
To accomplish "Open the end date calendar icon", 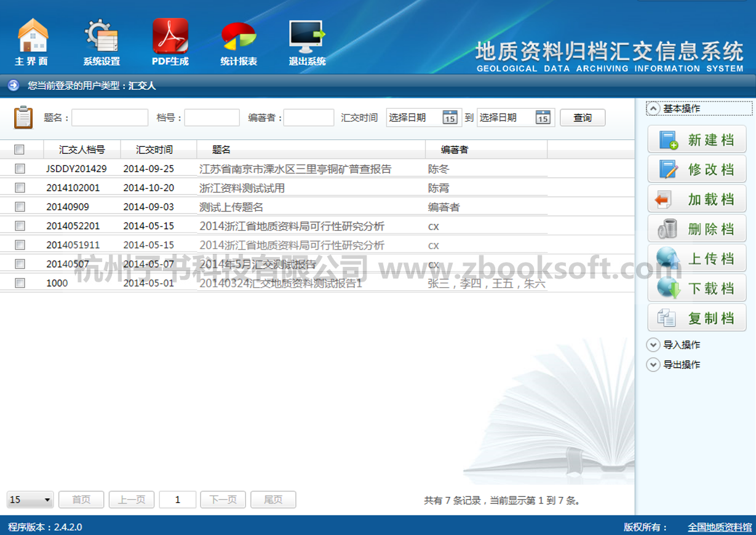I will pos(543,117).
